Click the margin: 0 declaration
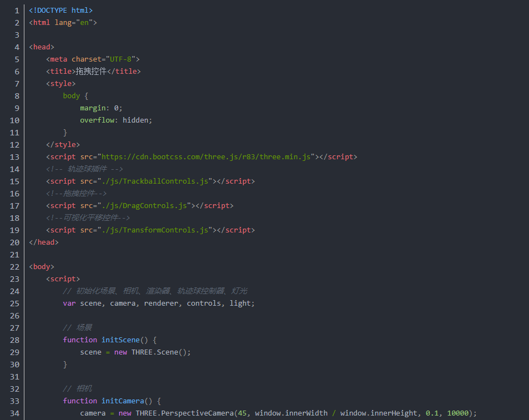The image size is (529, 420). point(101,108)
